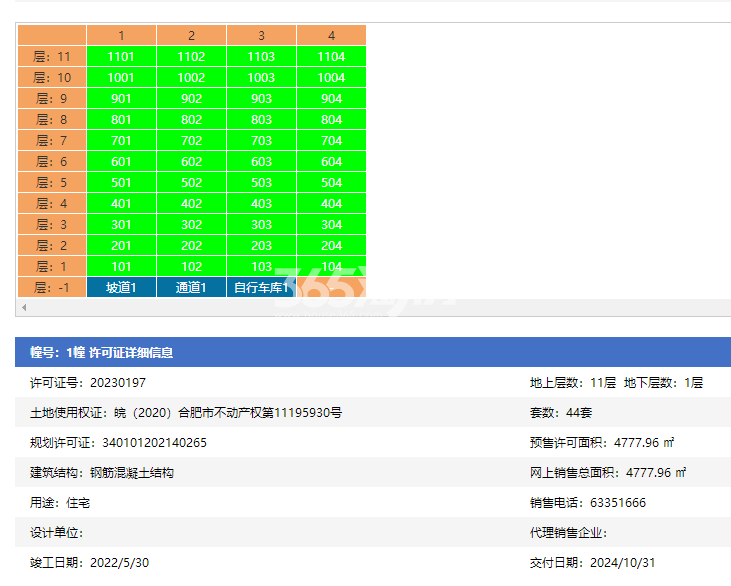Screen dimensions: 731x586
Task: Click the 通道1 basement cell
Action: (x=191, y=287)
